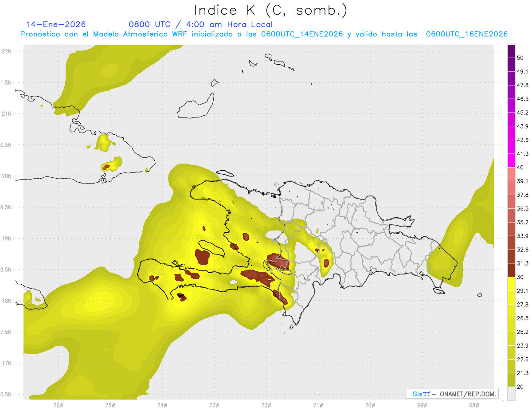Select the purple swatch between 47.8 and 49.1
The height and width of the screenshot is (411, 532).
point(511,78)
